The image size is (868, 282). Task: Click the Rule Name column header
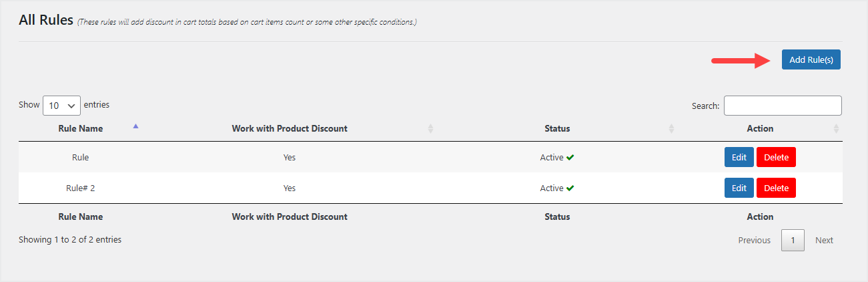[x=81, y=128]
